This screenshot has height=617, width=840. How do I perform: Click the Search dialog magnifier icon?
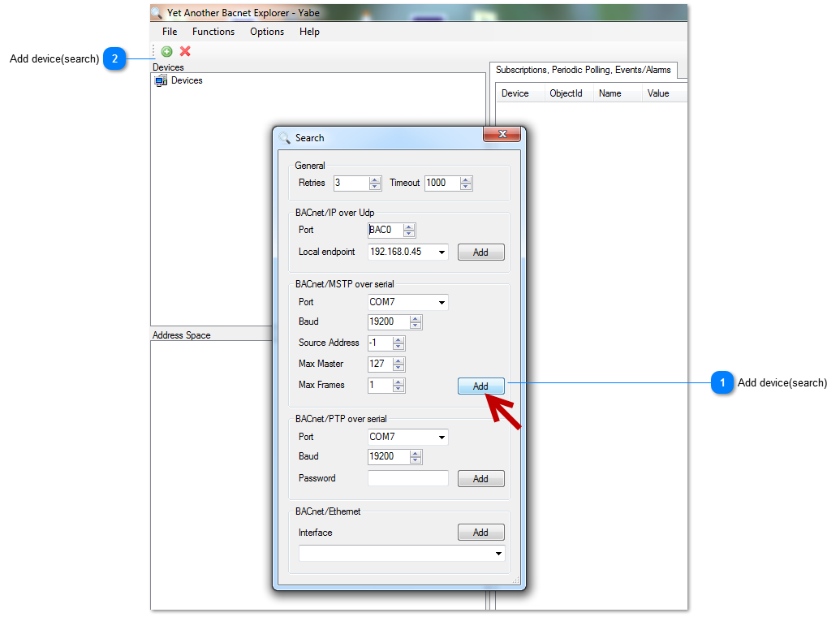pos(285,138)
